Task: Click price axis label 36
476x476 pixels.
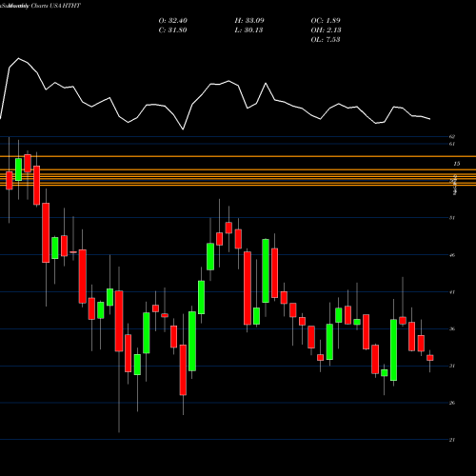Action: pyautogui.click(x=452, y=328)
